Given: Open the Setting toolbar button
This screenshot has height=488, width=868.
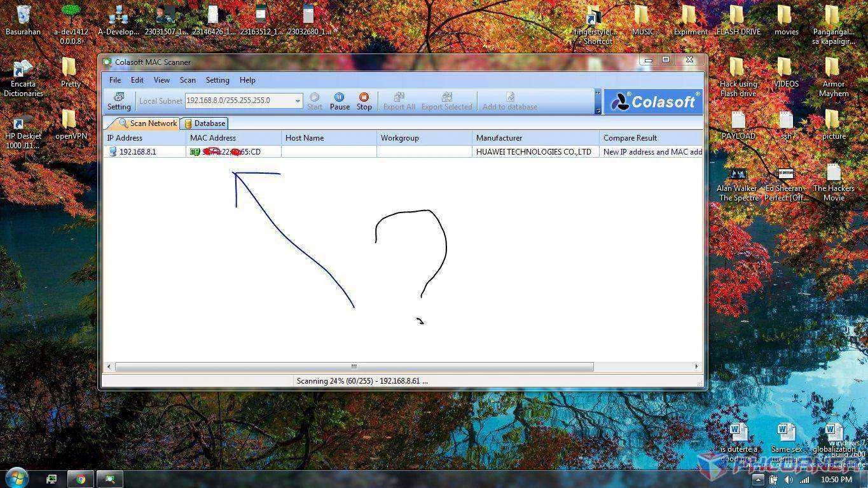Looking at the screenshot, I should [118, 101].
